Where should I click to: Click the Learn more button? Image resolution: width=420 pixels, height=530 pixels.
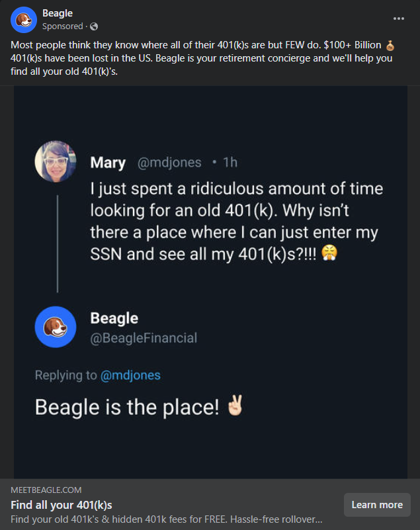[x=377, y=505]
